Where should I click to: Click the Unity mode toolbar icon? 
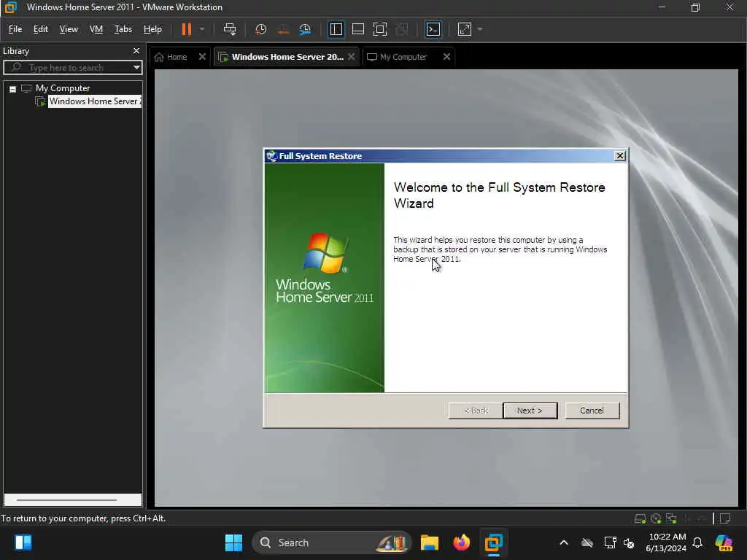[402, 29]
